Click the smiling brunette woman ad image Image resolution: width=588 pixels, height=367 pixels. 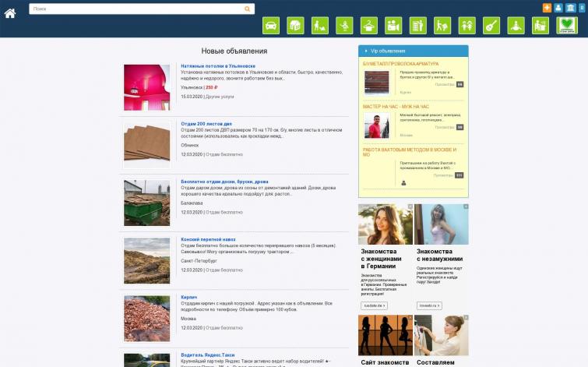pyautogui.click(x=386, y=224)
